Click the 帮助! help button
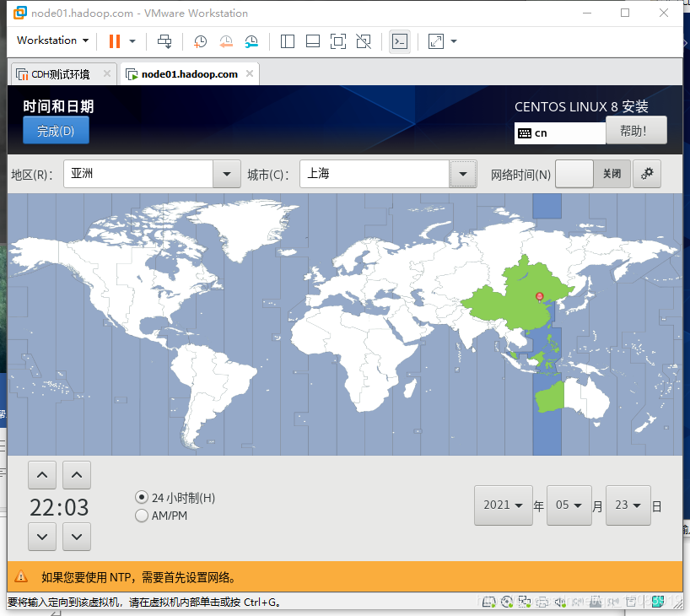 pos(636,130)
